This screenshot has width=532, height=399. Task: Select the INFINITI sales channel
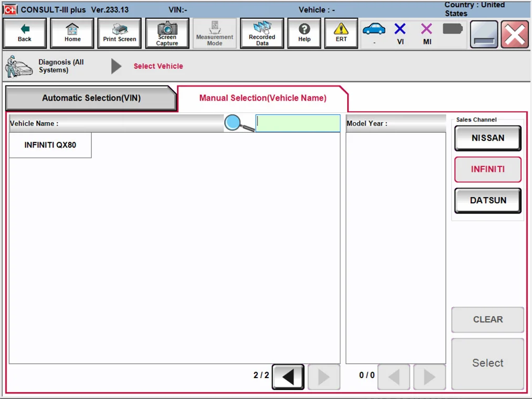[487, 170]
